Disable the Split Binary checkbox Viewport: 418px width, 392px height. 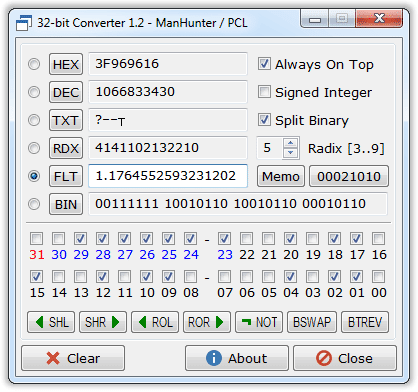(x=264, y=120)
